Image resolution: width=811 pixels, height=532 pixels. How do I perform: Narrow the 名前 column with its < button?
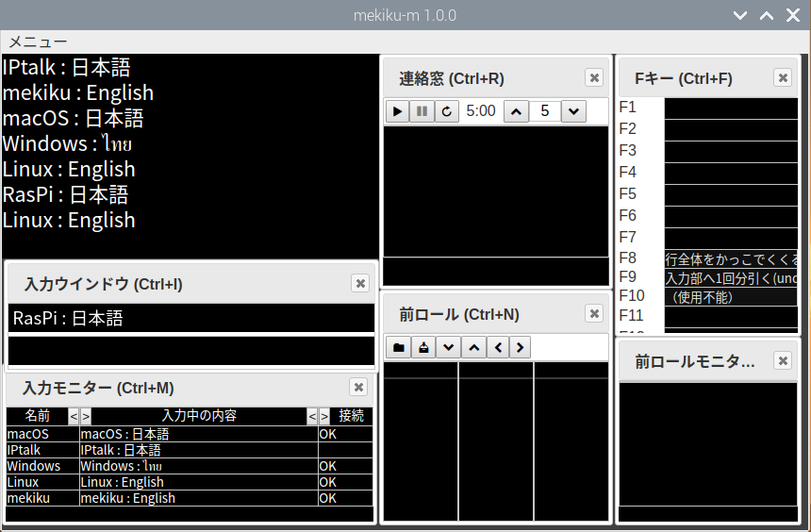pyautogui.click(x=74, y=416)
